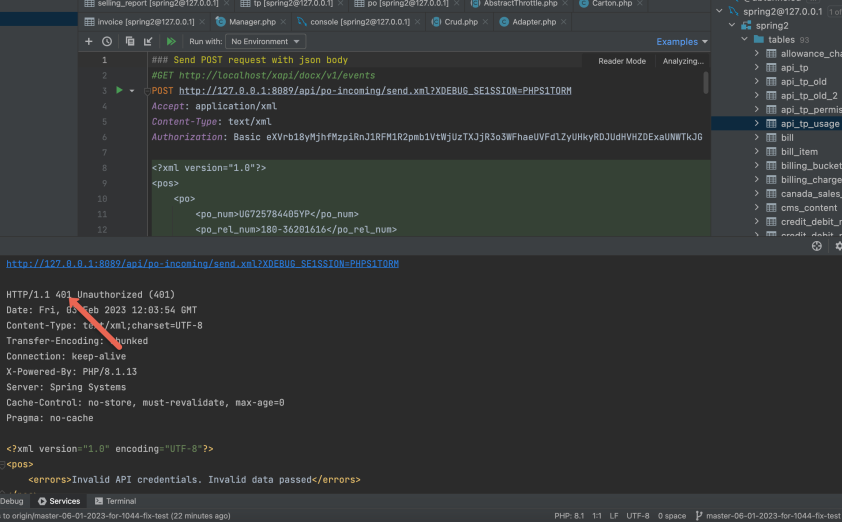Select the api_tp_permis table
842x522 pixels.
pyautogui.click(x=811, y=110)
